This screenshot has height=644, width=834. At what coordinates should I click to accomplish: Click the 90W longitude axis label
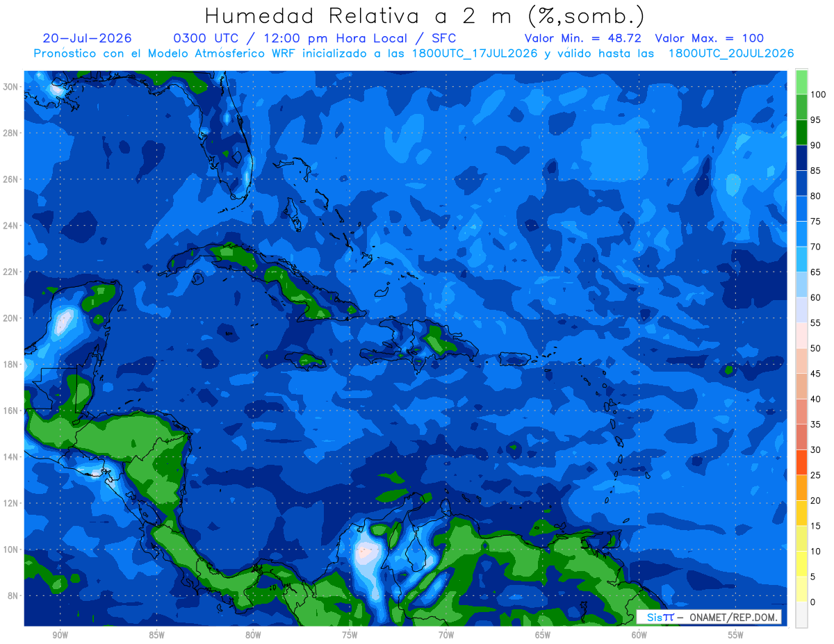60,635
